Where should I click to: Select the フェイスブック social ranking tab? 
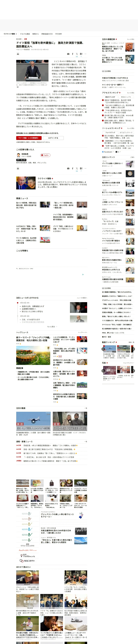click(x=110, y=132)
